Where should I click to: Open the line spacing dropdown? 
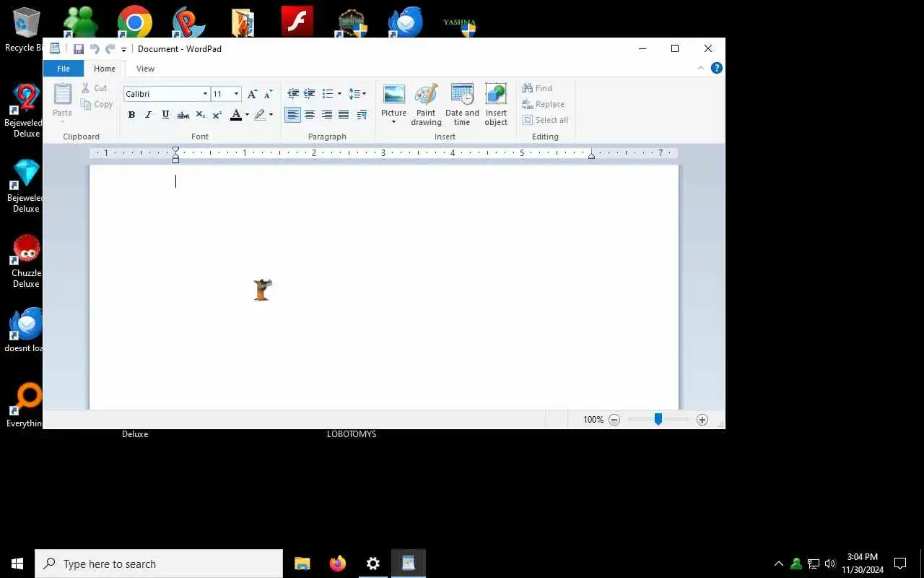point(357,94)
